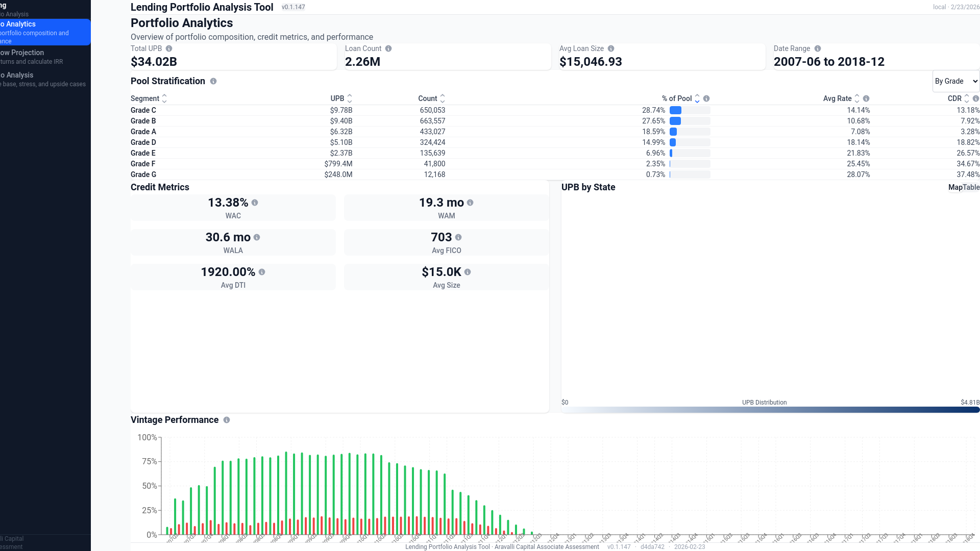Open Scenario Analysis sidebar item
980x551 pixels.
(31, 79)
